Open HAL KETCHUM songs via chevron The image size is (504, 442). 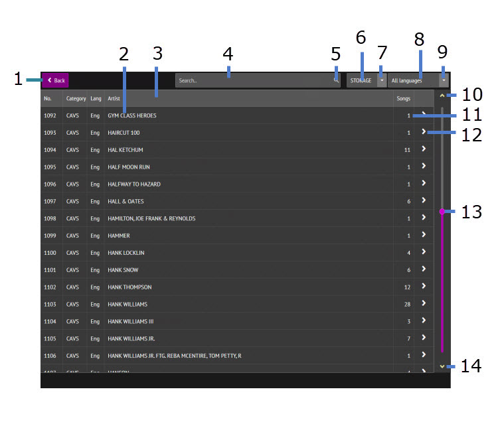click(x=423, y=149)
